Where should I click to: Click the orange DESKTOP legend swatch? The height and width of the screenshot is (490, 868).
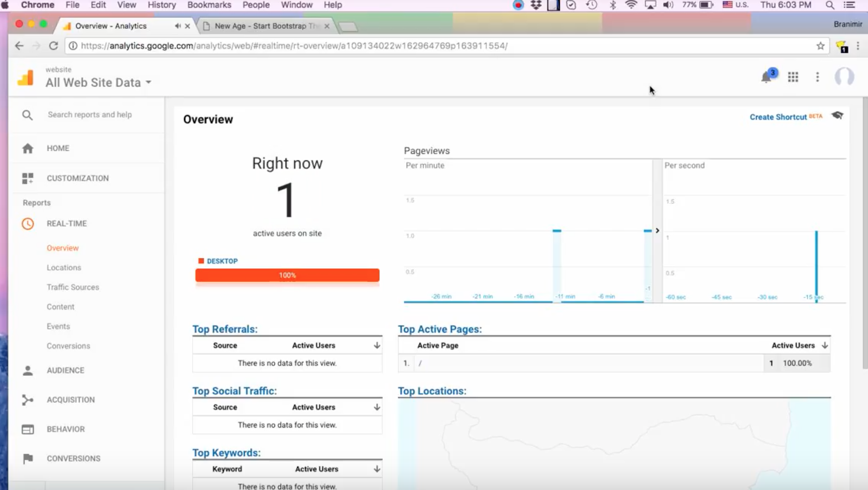point(201,261)
